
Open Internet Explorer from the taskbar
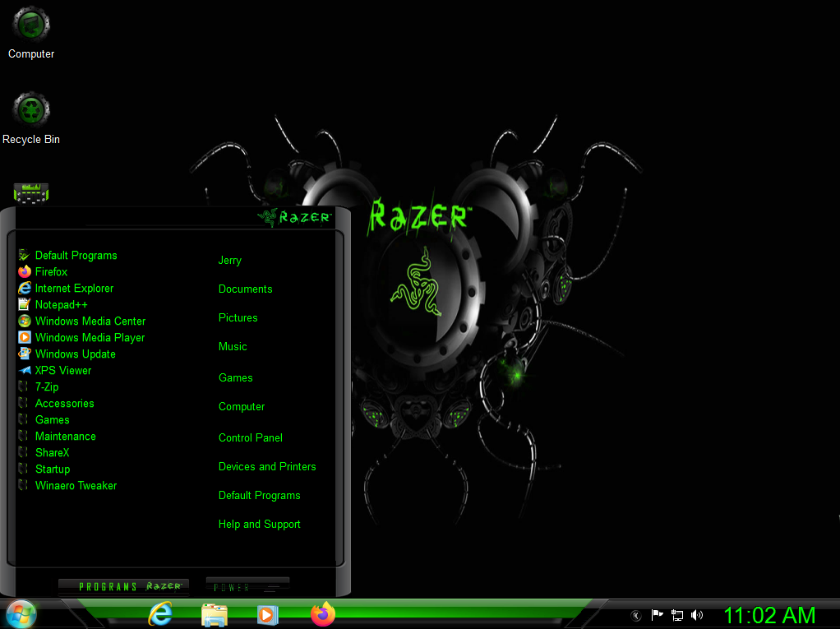[160, 614]
